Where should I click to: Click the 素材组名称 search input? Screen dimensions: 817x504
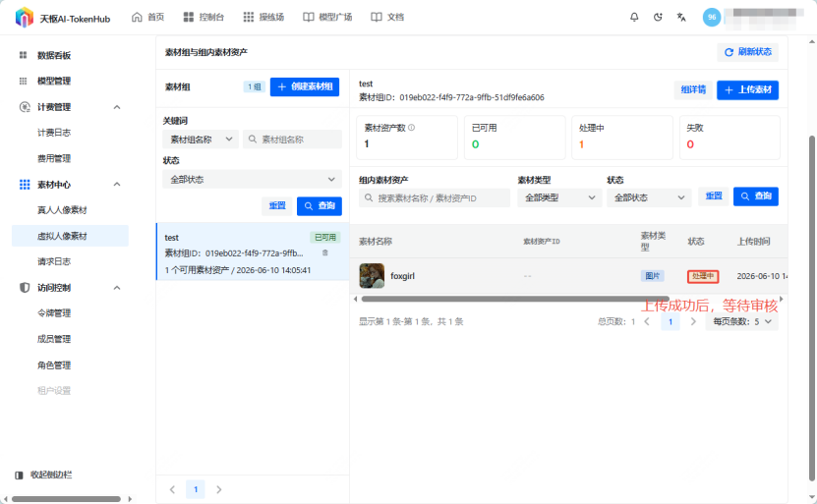tap(292, 139)
